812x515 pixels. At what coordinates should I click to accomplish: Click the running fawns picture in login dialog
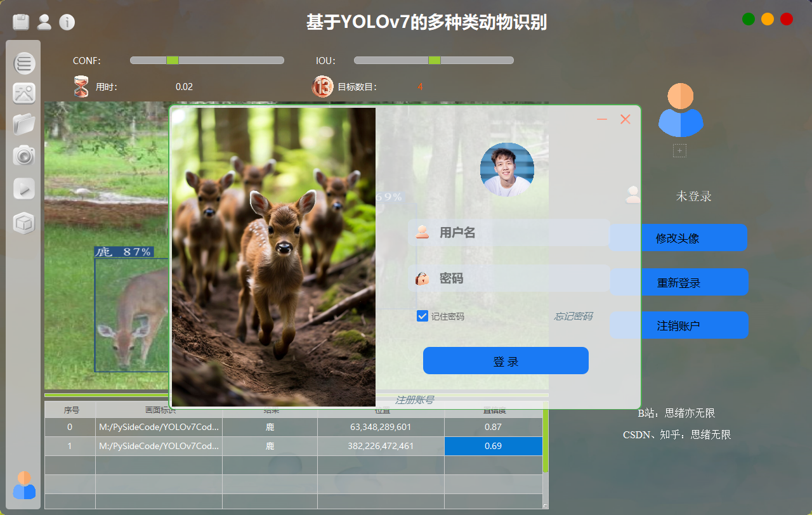[x=273, y=257]
